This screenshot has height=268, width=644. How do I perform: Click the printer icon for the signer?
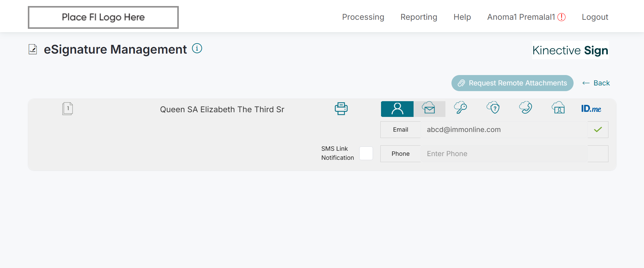click(x=341, y=109)
